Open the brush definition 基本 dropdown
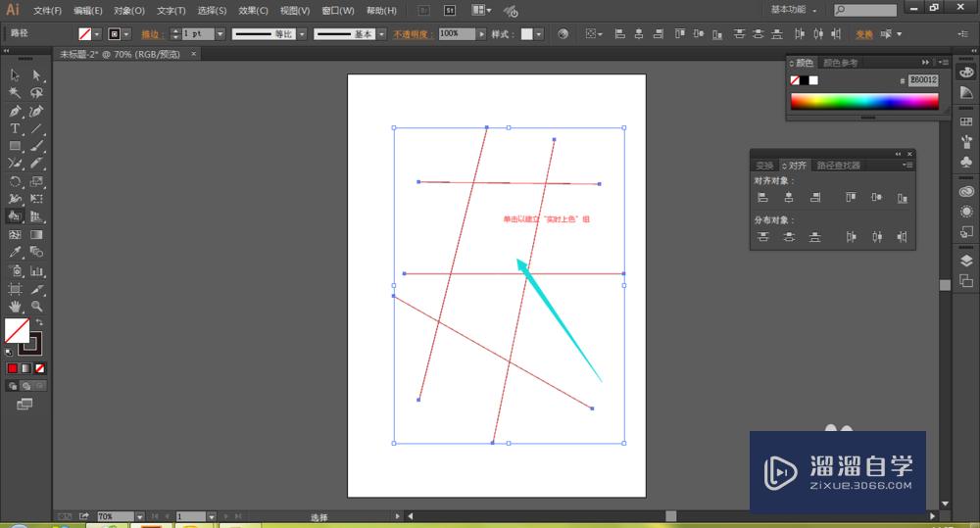Screen dimensions: 980x528 click(x=381, y=33)
